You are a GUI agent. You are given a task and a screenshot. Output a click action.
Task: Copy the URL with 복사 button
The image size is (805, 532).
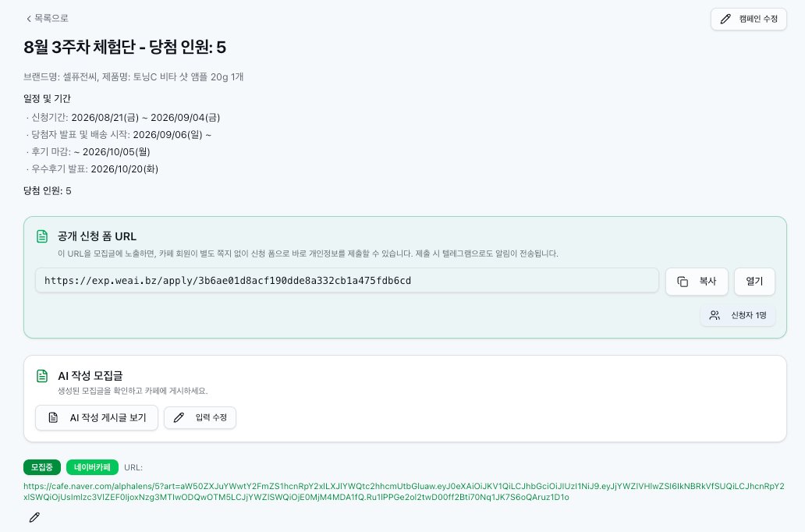coord(697,282)
